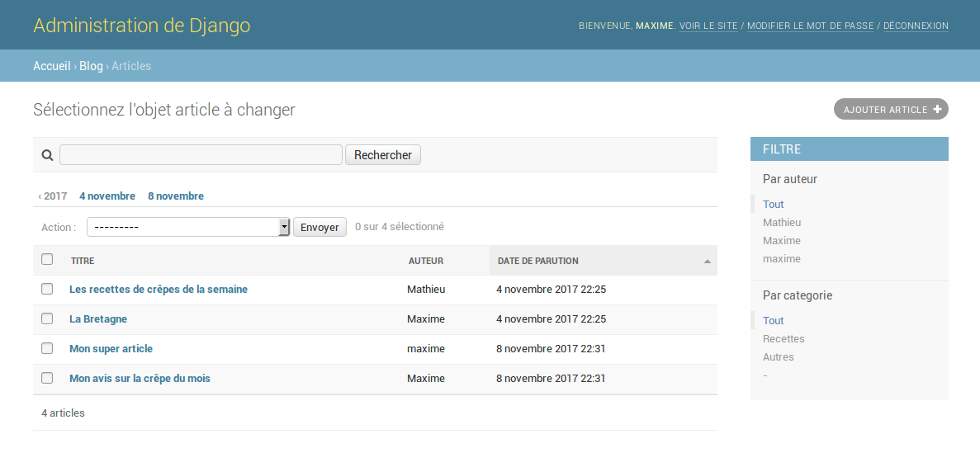The image size is (980, 467).
Task: Click 0 sur 4 sélectionné counter
Action: [400, 227]
